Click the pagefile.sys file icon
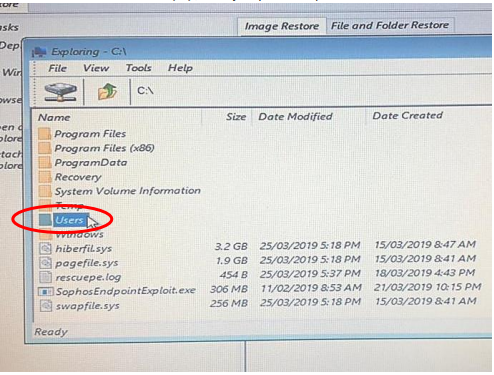The image size is (494, 375). 46,263
